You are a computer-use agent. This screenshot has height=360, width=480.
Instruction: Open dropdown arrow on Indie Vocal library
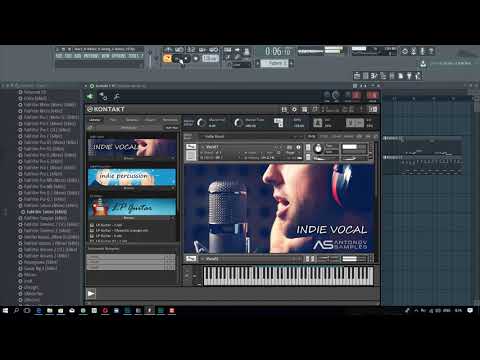point(173,158)
